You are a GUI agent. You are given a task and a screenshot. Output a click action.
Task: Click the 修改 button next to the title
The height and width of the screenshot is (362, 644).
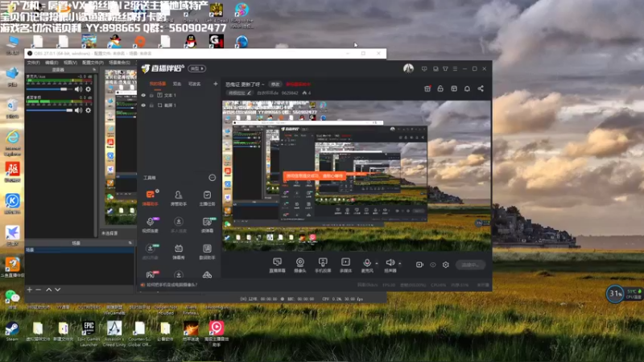(275, 84)
